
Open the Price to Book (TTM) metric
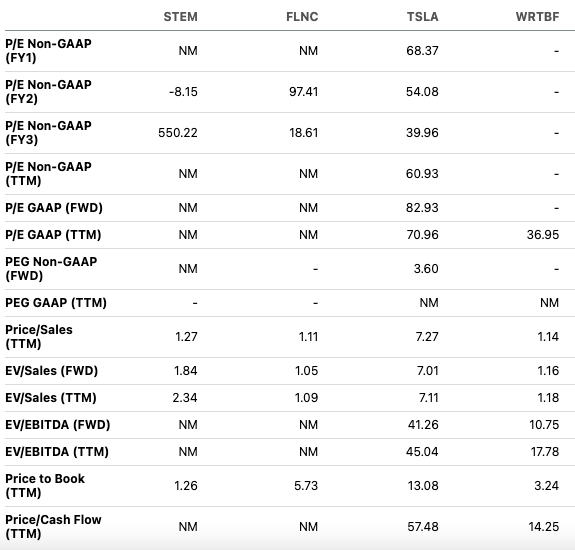click(x=45, y=485)
